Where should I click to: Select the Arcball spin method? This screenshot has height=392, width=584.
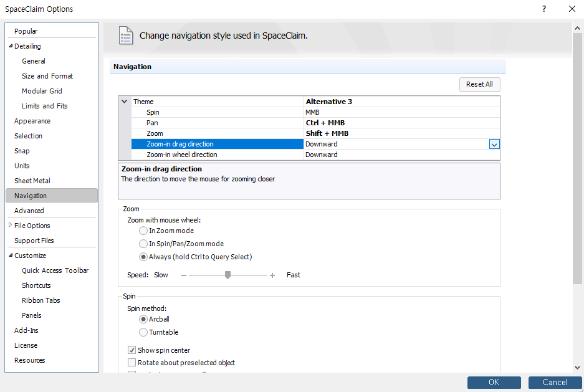(143, 319)
